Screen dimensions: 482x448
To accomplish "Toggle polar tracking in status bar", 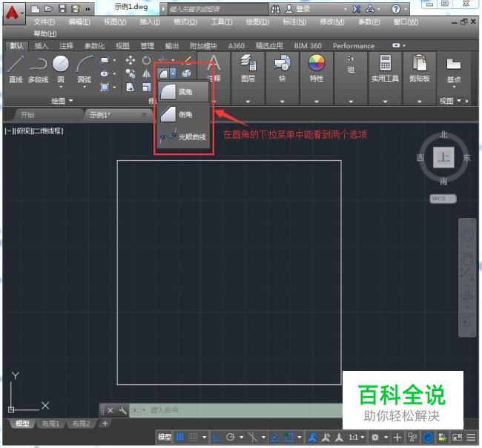I will pos(230,437).
